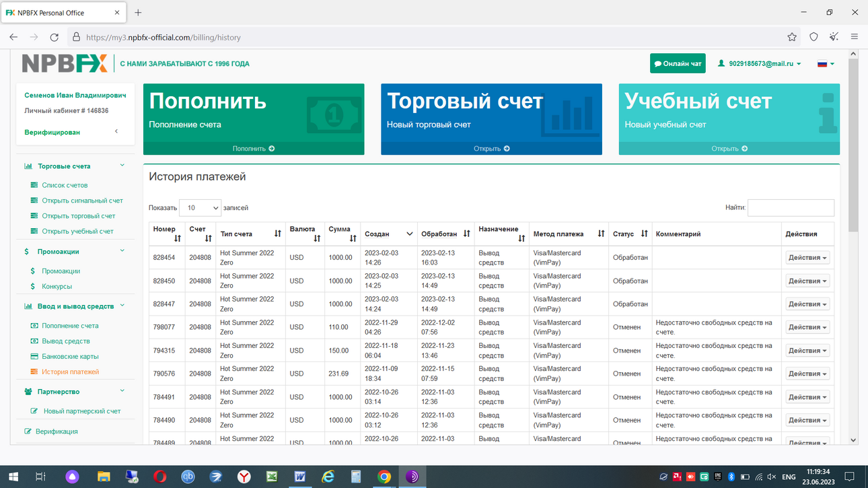Collapse the Торговые счета sidebar section
The width and height of the screenshot is (868, 488).
(x=122, y=166)
